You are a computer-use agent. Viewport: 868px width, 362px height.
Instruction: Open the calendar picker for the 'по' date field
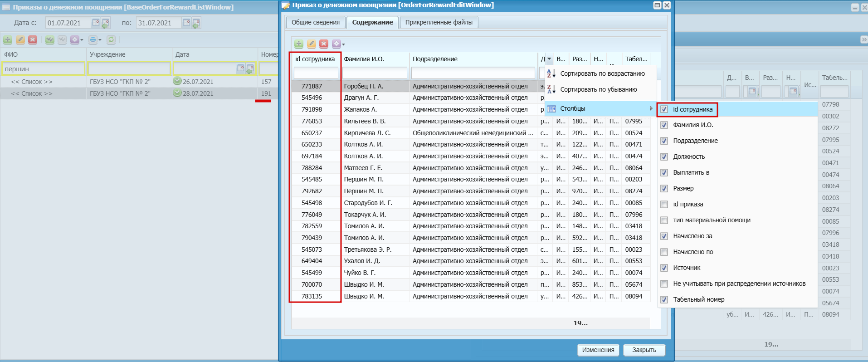click(x=186, y=23)
